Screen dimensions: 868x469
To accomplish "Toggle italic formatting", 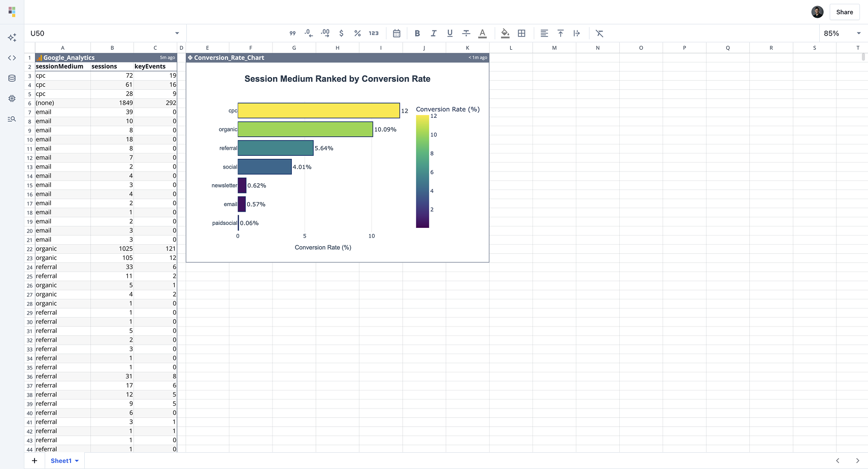I will click(x=433, y=33).
